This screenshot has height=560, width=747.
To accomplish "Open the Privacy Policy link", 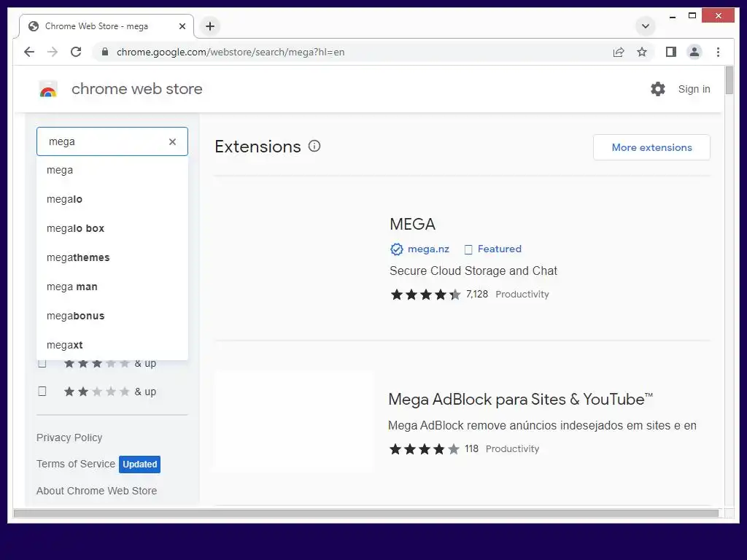I will coord(69,437).
